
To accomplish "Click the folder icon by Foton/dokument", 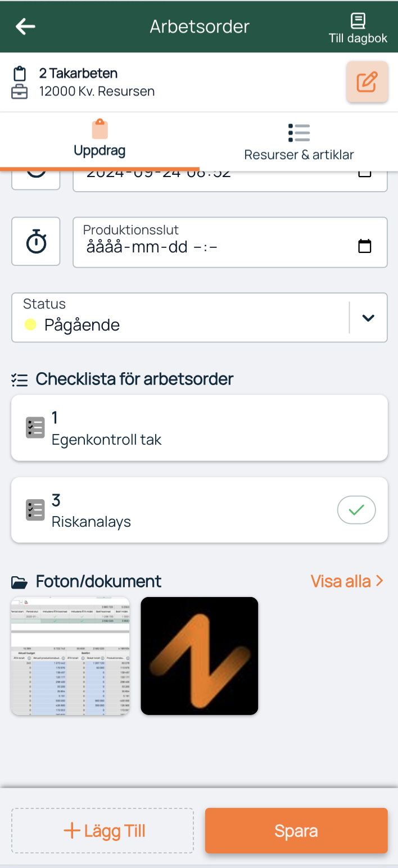I will pyautogui.click(x=20, y=581).
